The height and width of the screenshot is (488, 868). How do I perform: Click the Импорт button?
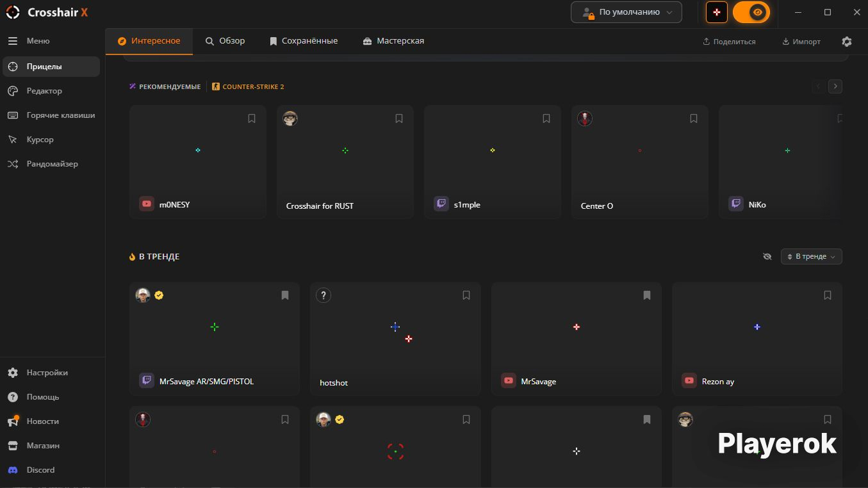(801, 42)
